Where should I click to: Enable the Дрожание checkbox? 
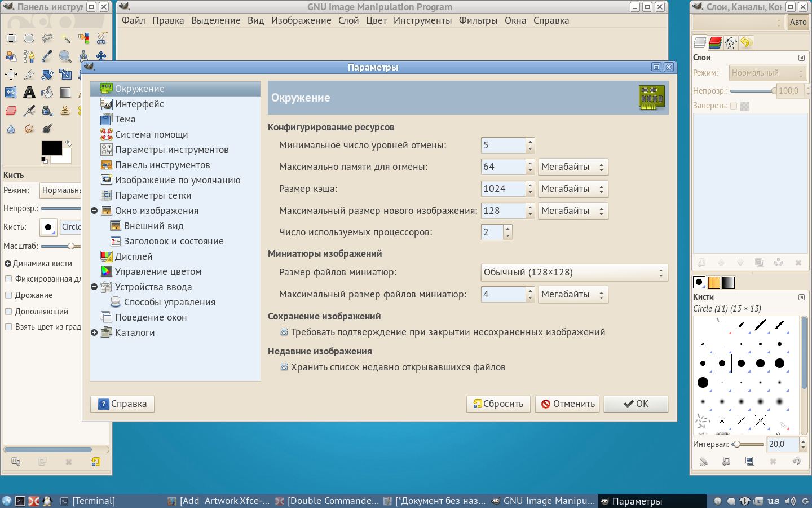click(x=8, y=295)
